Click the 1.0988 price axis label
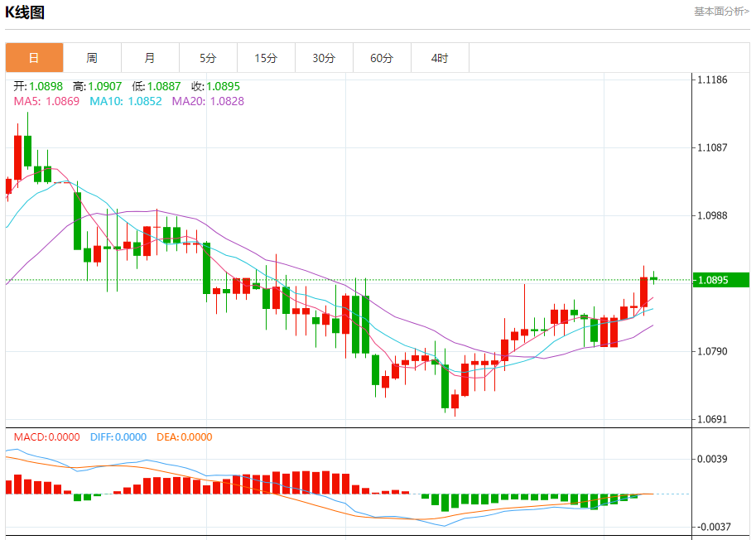Viewport: 756px width, 540px height. pos(712,215)
